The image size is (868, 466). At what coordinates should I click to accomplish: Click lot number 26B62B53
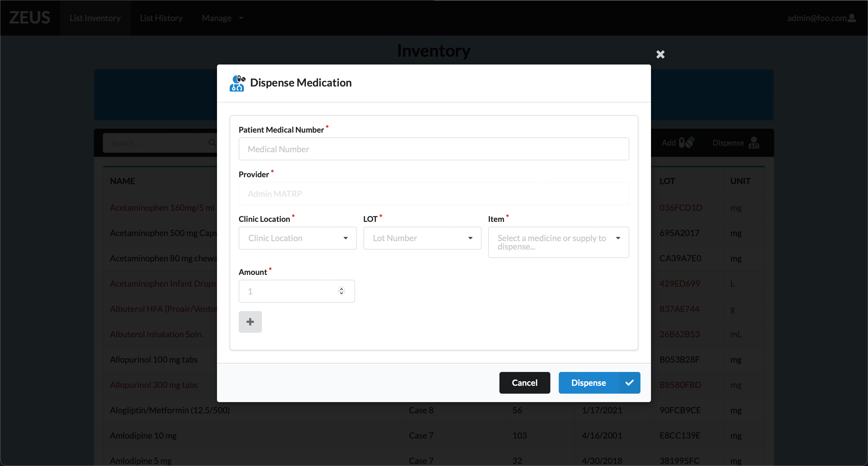(680, 334)
